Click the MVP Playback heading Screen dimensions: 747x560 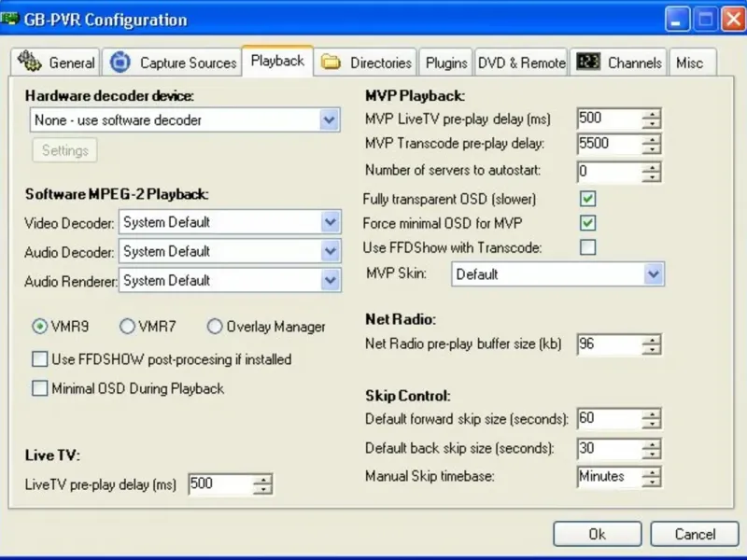tap(415, 96)
